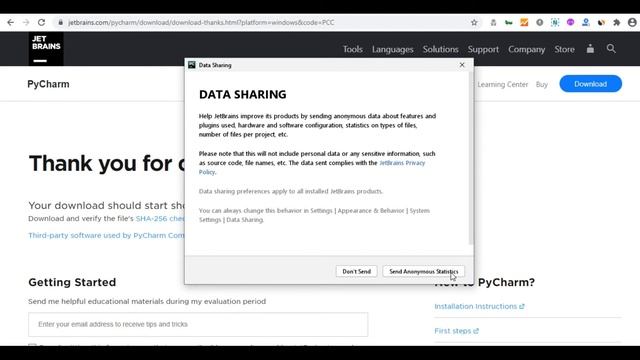Image resolution: width=640 pixels, height=360 pixels.
Task: Click the Getting Started heading
Action: [72, 282]
